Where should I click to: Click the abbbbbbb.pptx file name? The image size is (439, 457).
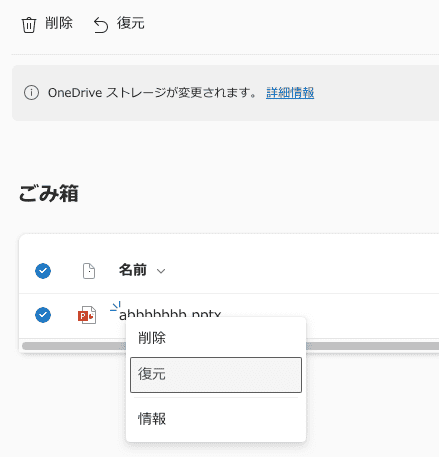[170, 313]
